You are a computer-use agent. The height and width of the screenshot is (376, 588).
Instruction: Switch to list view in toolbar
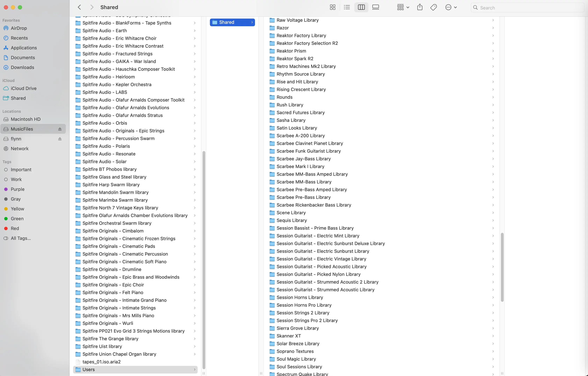[x=347, y=7]
